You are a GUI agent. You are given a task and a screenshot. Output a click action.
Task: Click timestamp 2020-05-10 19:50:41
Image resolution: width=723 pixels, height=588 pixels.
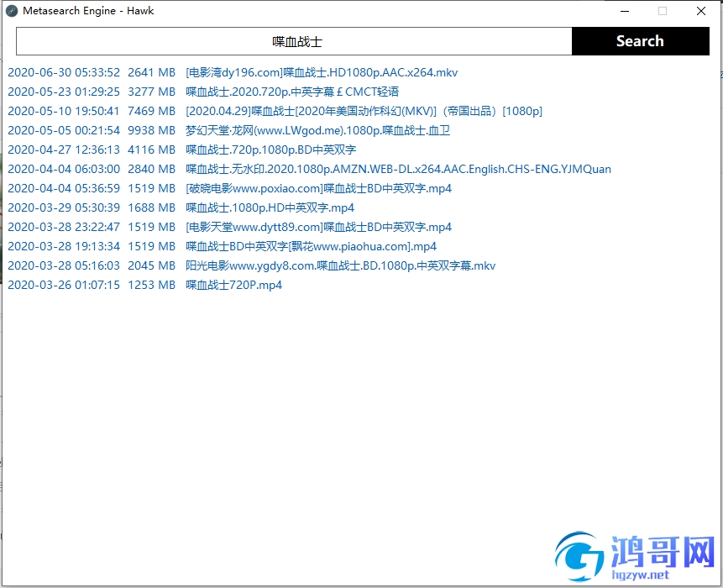[x=64, y=111]
